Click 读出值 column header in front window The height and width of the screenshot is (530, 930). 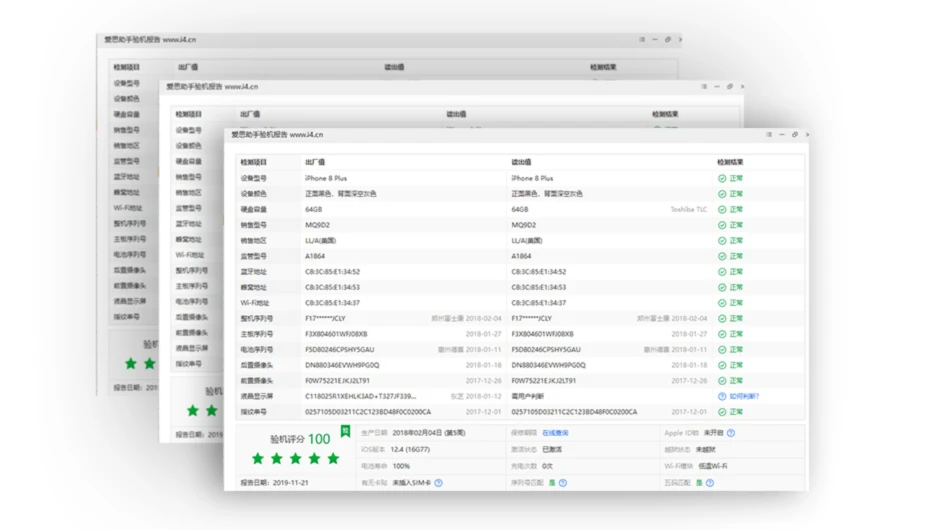521,162
